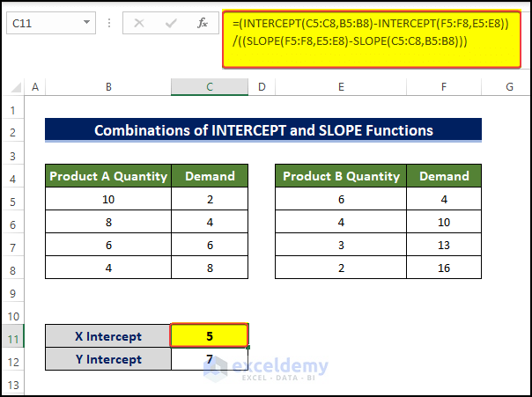Click the Name Box showing C11
This screenshot has height=397, width=532.
pos(51,23)
